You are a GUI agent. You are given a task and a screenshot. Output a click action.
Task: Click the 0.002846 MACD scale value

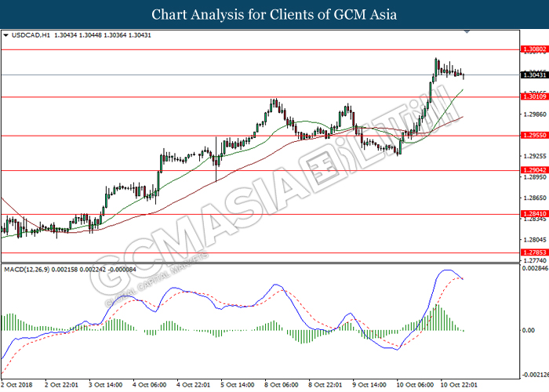coord(533,269)
